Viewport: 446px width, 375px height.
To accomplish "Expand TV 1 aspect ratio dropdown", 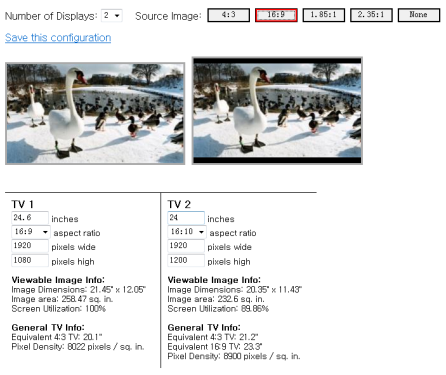I will (x=31, y=232).
